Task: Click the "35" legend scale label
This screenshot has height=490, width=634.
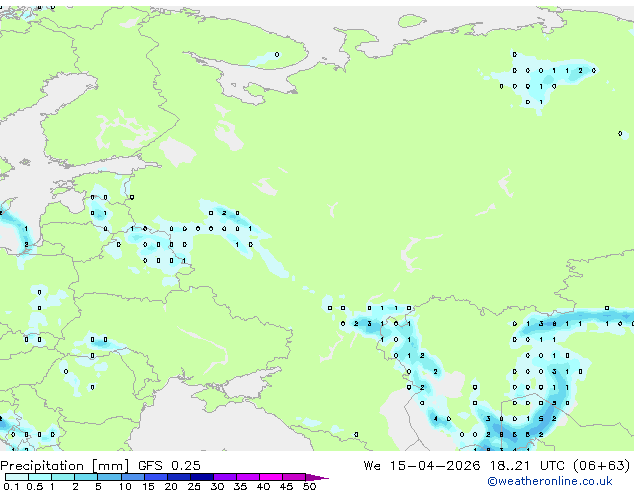Action: (240, 486)
